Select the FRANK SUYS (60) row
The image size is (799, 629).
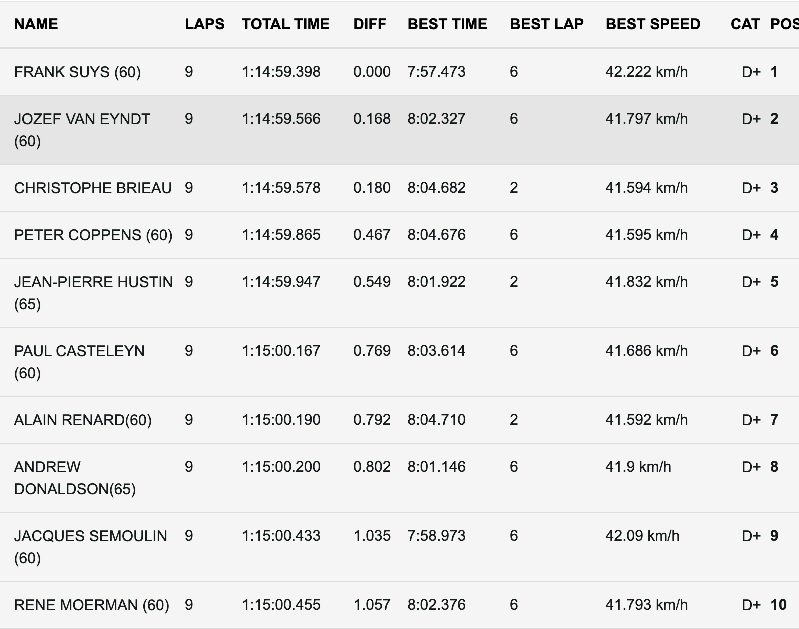(400, 72)
